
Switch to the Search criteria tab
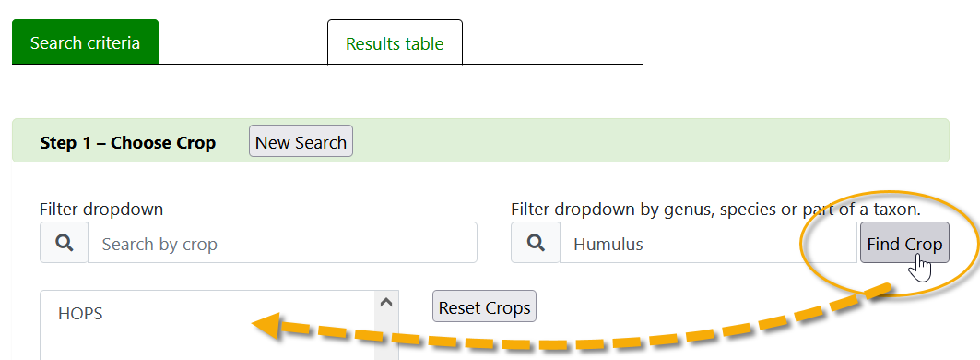[85, 42]
